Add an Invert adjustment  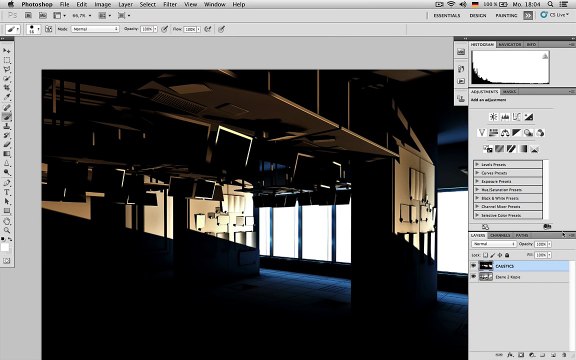(x=488, y=149)
